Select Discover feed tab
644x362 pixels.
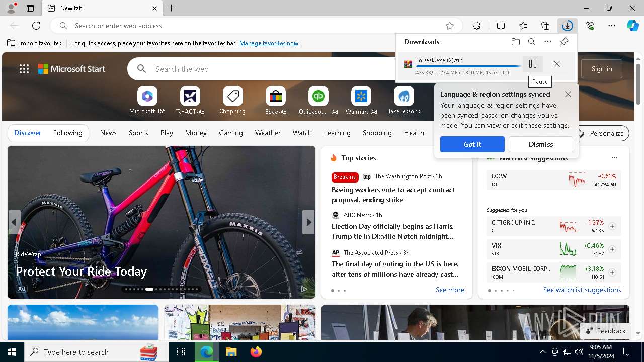28,133
